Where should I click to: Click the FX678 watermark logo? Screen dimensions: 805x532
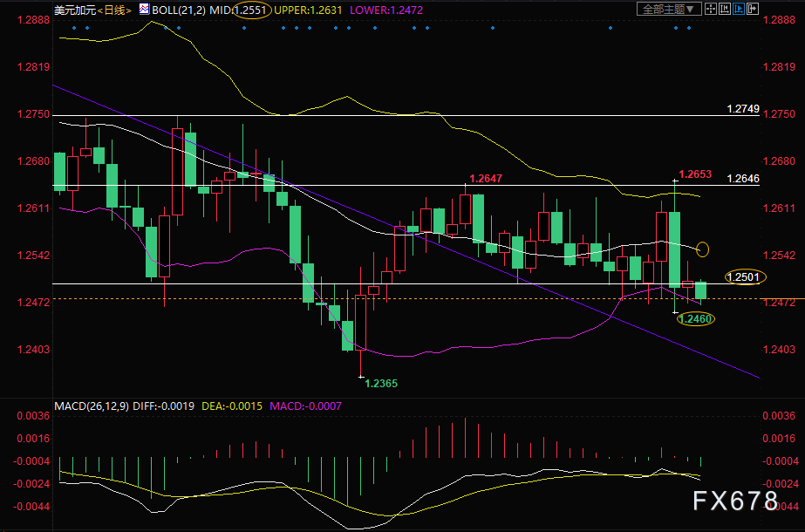click(x=733, y=501)
